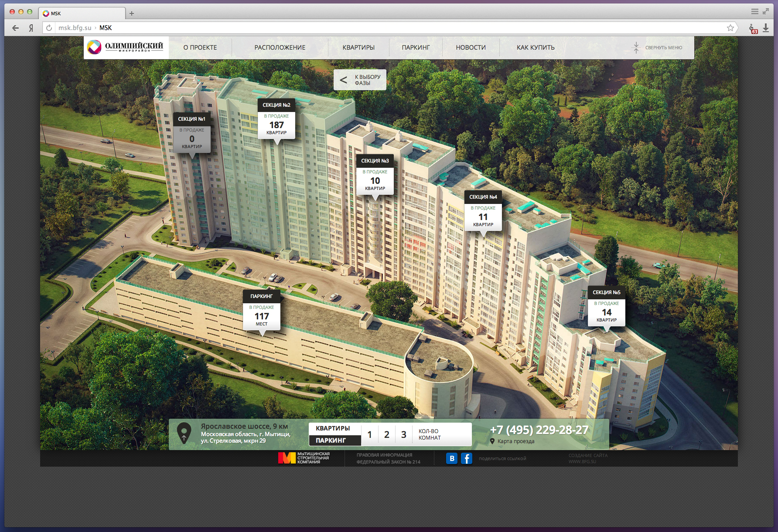Share via the VKontakte icon
Viewport: 778px width, 532px height.
click(452, 458)
